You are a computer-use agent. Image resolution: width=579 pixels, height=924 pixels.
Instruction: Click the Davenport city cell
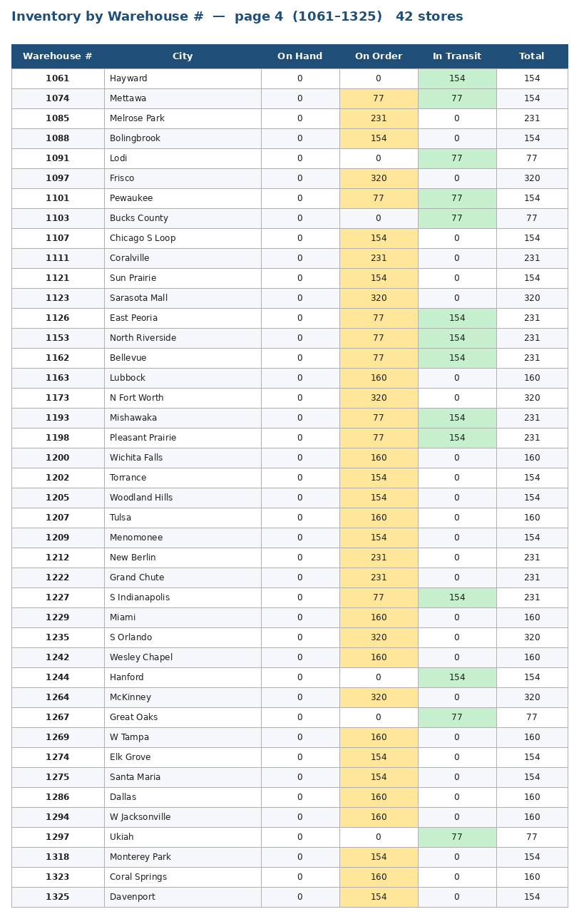183,897
